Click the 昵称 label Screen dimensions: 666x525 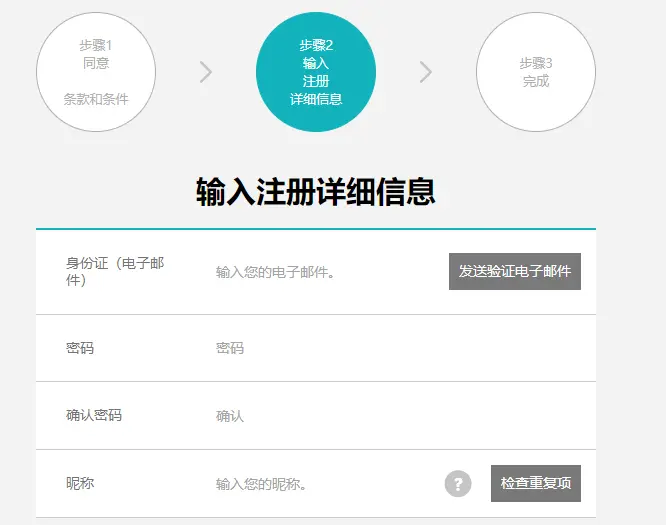point(80,483)
